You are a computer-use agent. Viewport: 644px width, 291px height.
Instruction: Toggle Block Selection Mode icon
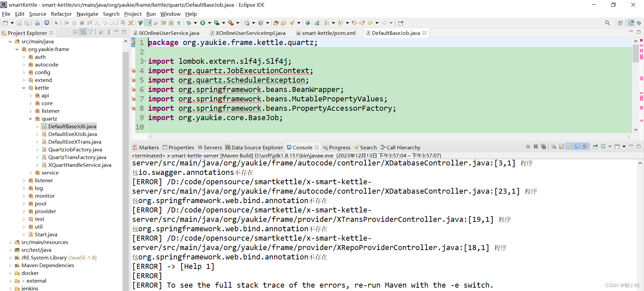171,23
